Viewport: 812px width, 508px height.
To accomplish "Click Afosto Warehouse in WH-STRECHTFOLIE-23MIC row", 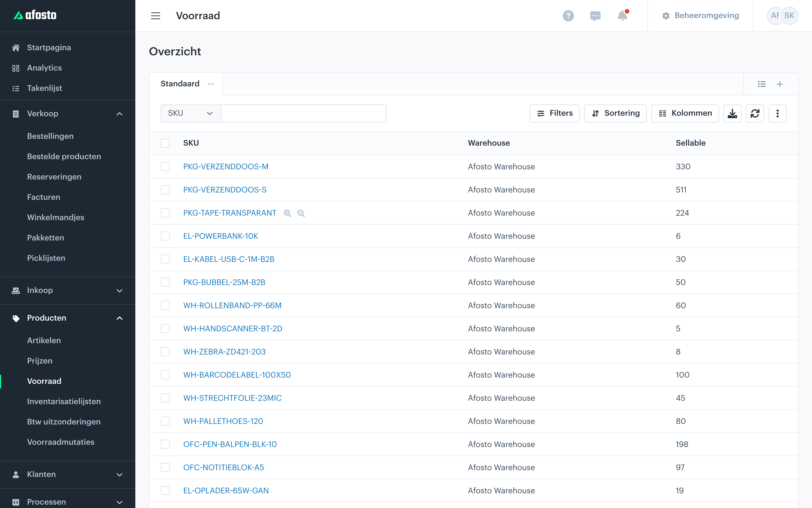I will point(501,398).
